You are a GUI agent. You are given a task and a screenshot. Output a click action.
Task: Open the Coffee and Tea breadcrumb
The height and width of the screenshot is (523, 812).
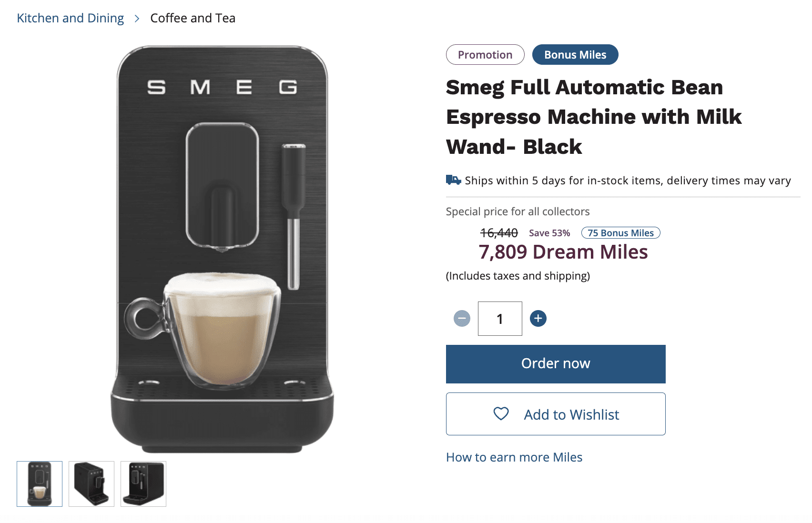click(x=193, y=18)
